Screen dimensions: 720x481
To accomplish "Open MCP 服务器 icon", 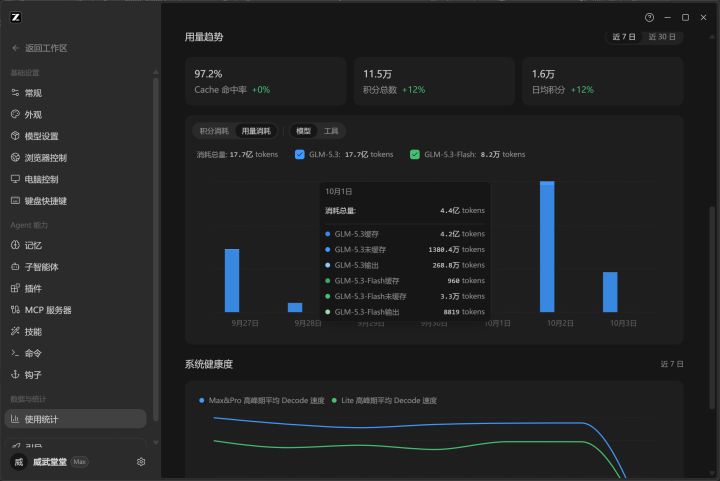I will click(15, 310).
